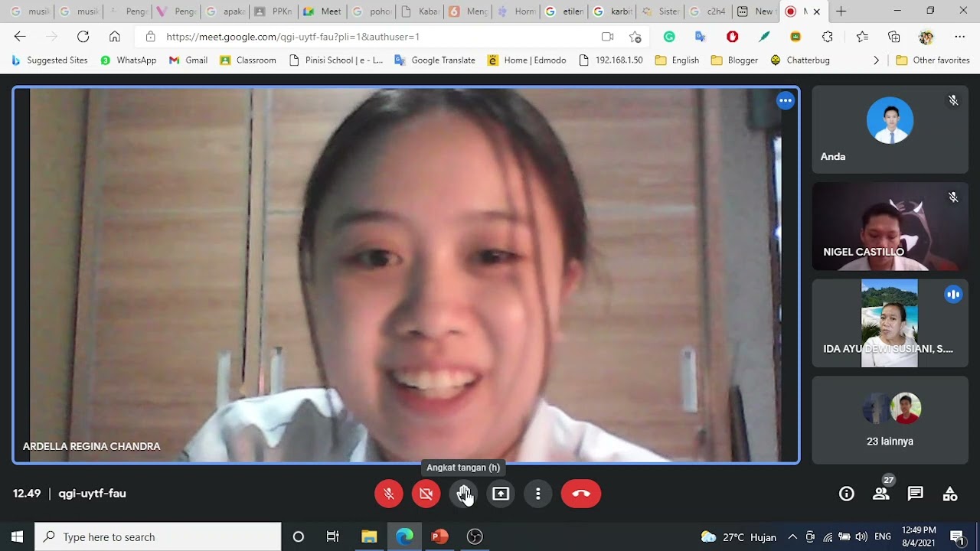Add this page to favorites
The image size is (980, 551).
pos(635,37)
